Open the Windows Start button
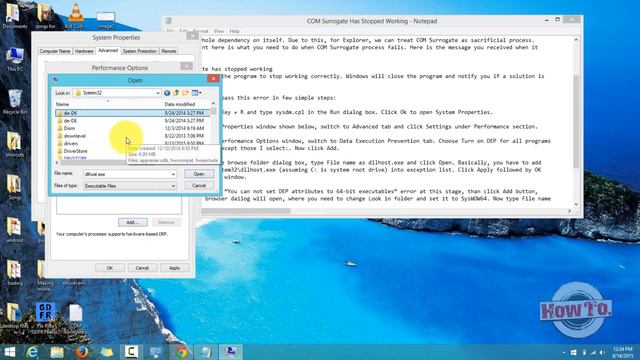The height and width of the screenshot is (360, 640). (x=9, y=352)
